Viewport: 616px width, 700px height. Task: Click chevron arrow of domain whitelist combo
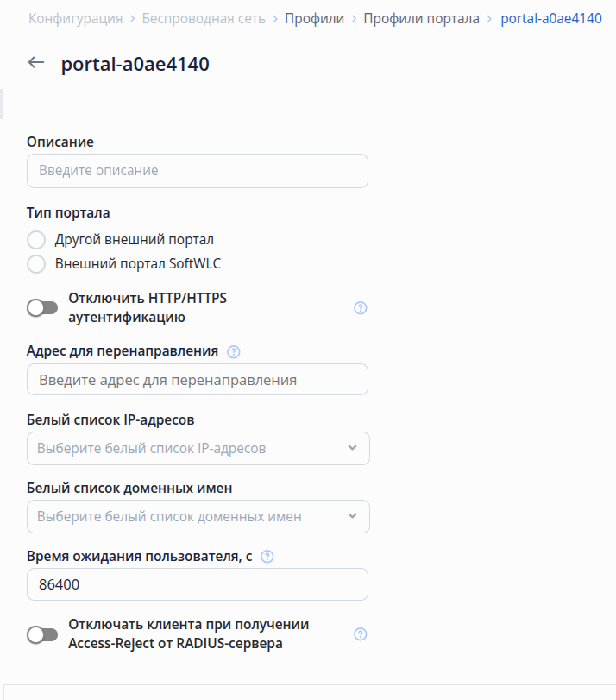pyautogui.click(x=352, y=516)
